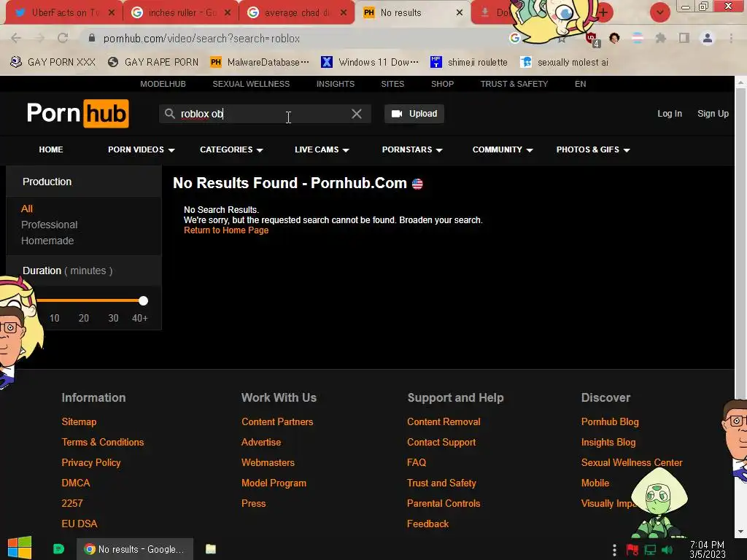Open SEXUAL WELLNESS in the top bar
Screen dimensions: 747x560
click(x=251, y=84)
